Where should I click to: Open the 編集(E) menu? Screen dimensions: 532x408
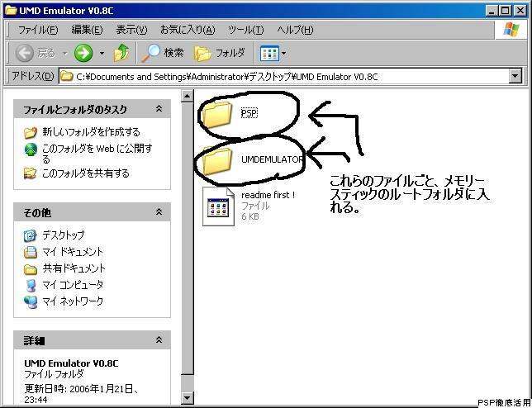tap(87, 30)
